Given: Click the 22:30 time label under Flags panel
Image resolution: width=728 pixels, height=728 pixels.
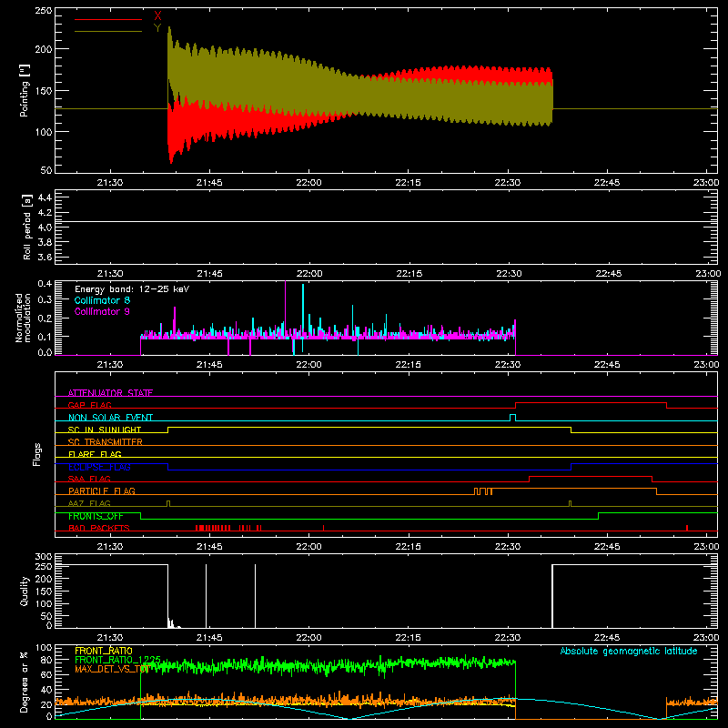Looking at the screenshot, I should coord(508,547).
